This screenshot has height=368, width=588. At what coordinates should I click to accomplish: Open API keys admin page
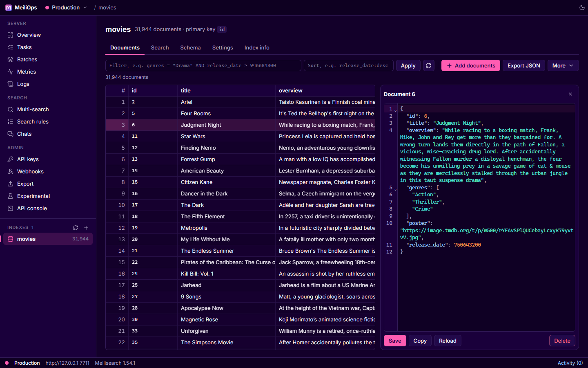[48, 159]
